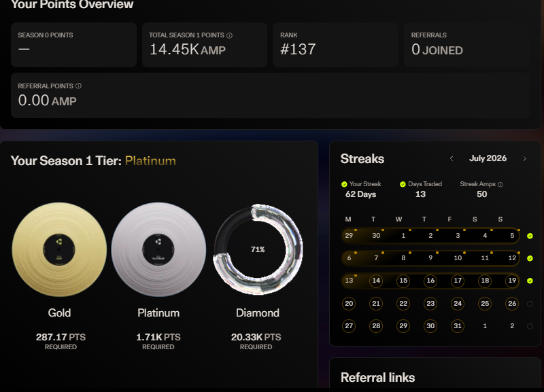Click the green check icon next to Your Streak

click(344, 184)
